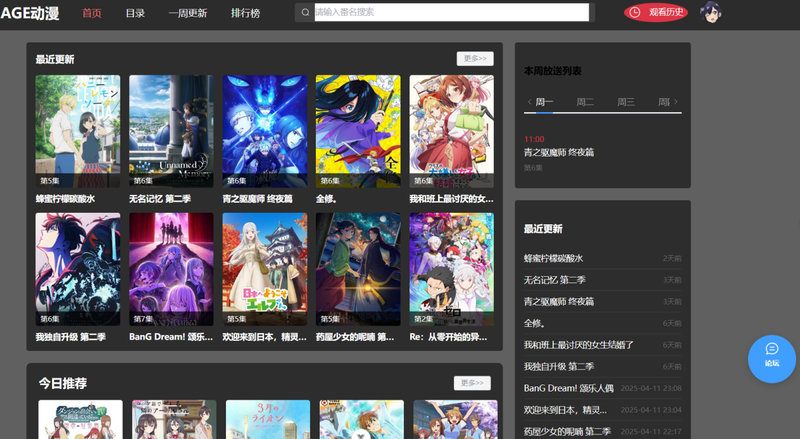Open 青之驱魔师 终夜篇 in the 11:00 schedule
The width and height of the screenshot is (800, 439).
click(559, 152)
